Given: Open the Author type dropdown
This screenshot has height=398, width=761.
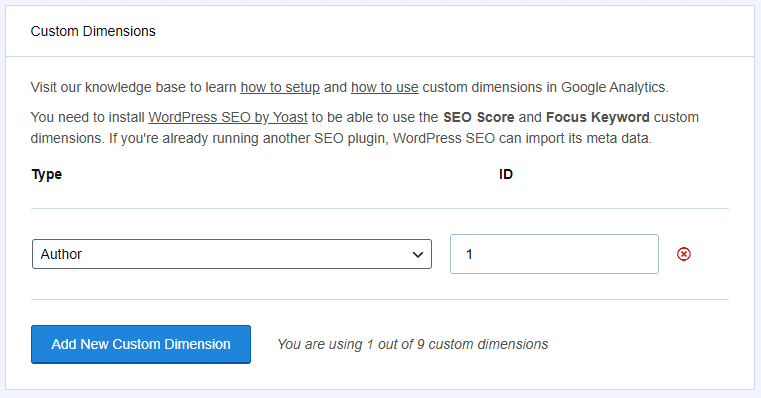Looking at the screenshot, I should (232, 254).
